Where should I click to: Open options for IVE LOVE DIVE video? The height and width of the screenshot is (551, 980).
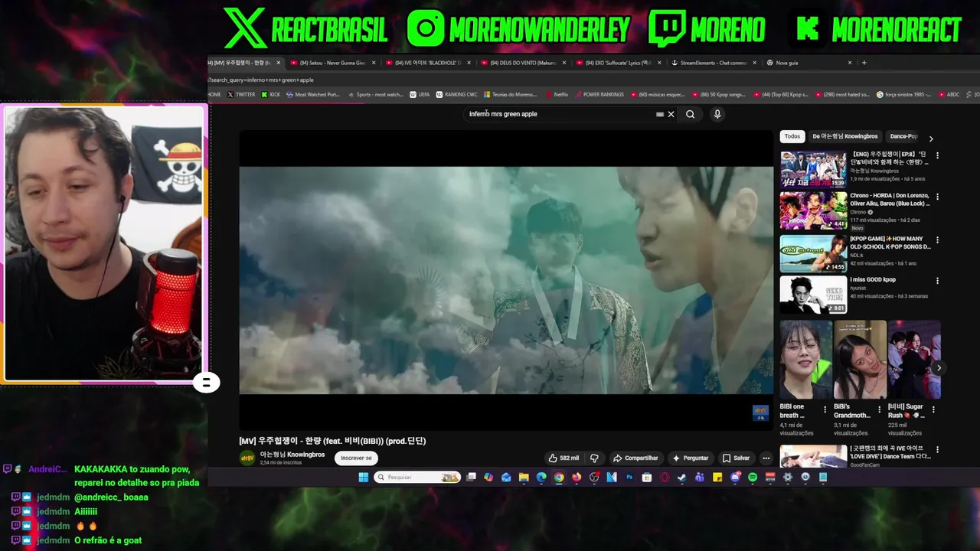937,450
